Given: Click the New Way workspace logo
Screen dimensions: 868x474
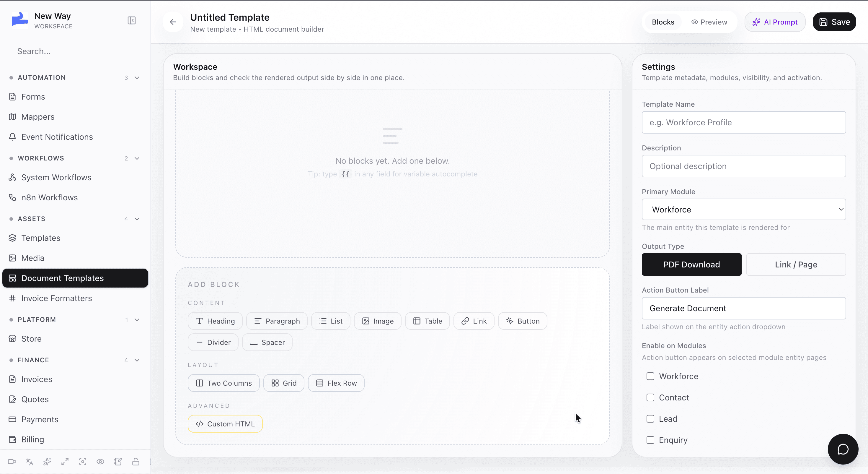Looking at the screenshot, I should [x=20, y=20].
